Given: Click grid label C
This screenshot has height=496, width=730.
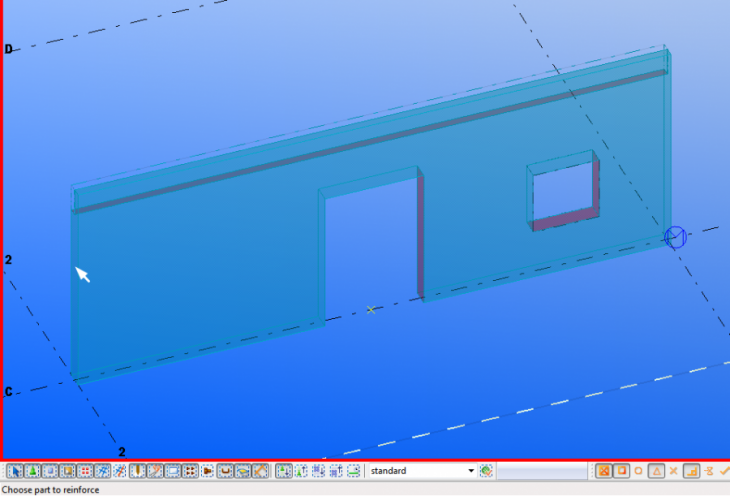Looking at the screenshot, I should (8, 392).
